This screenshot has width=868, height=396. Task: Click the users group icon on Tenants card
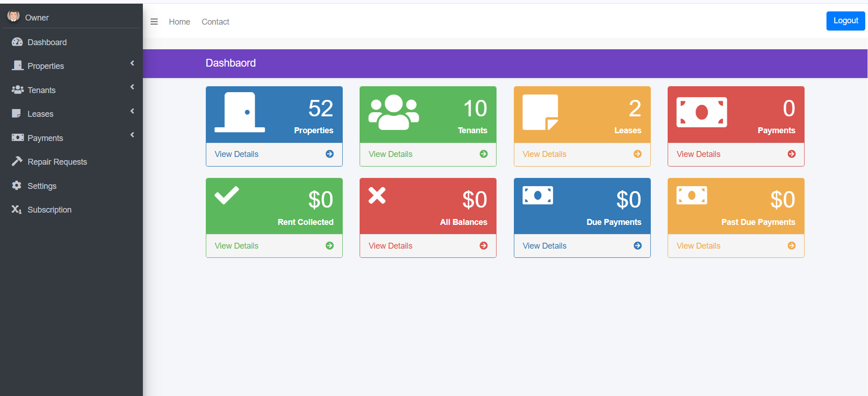tap(393, 112)
